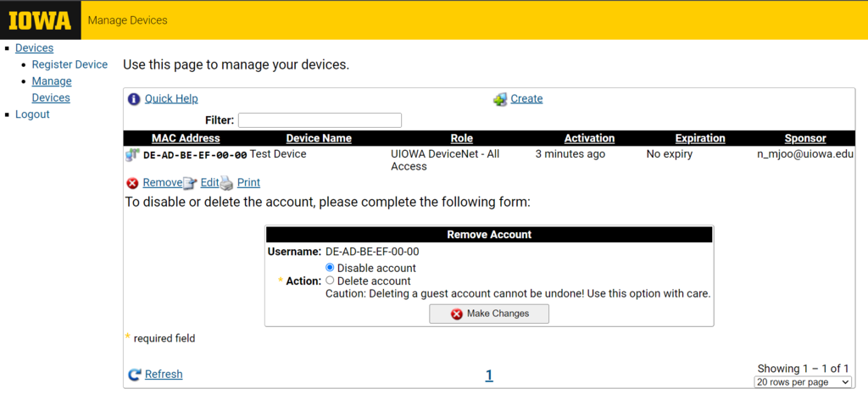Click the Refresh arrow icon
Screen dimensions: 868x400
[135, 375]
